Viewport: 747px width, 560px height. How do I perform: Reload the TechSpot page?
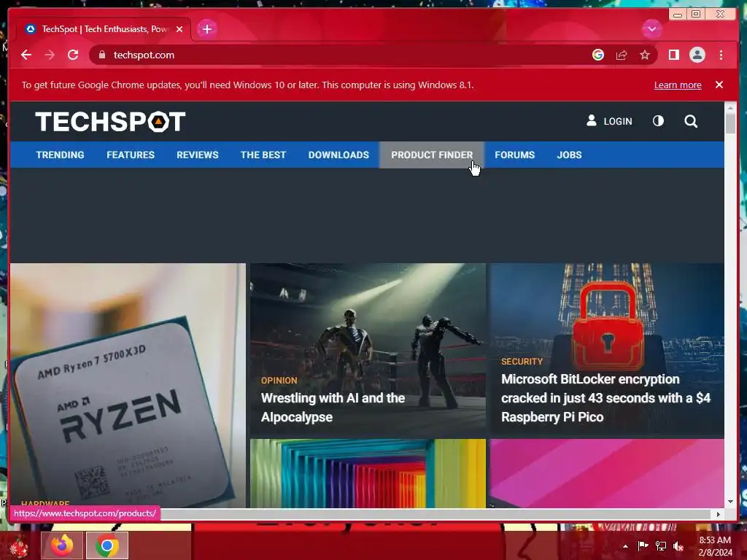73,55
